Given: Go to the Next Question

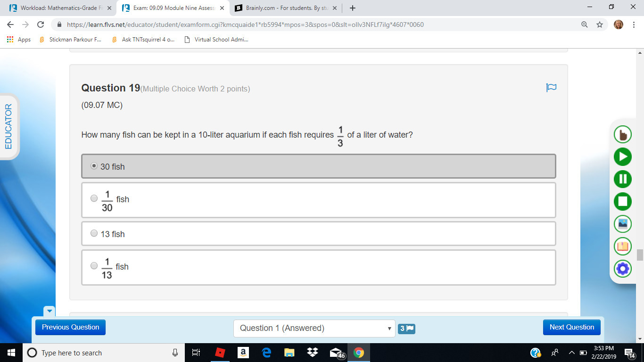Looking at the screenshot, I should [x=572, y=327].
